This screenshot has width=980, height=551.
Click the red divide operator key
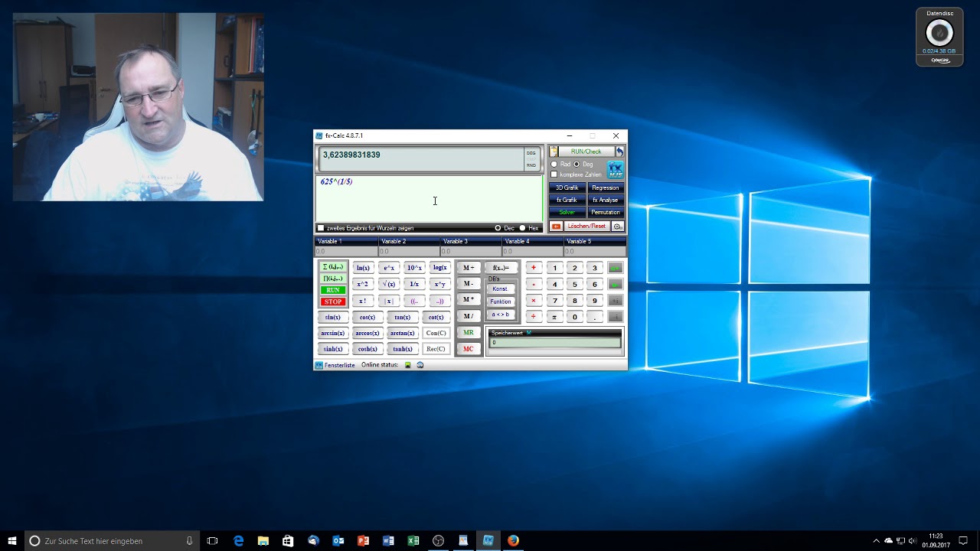click(x=534, y=317)
